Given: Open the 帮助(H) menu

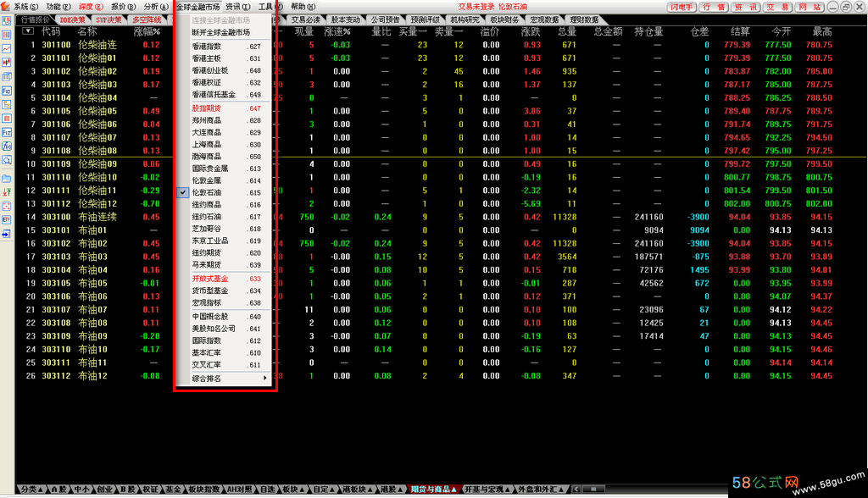Looking at the screenshot, I should coord(303,7).
